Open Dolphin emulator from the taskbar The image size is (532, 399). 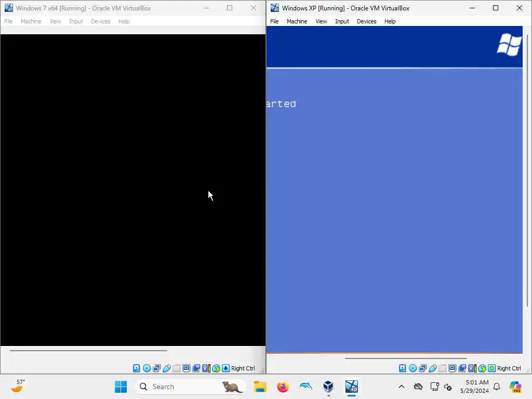(305, 387)
